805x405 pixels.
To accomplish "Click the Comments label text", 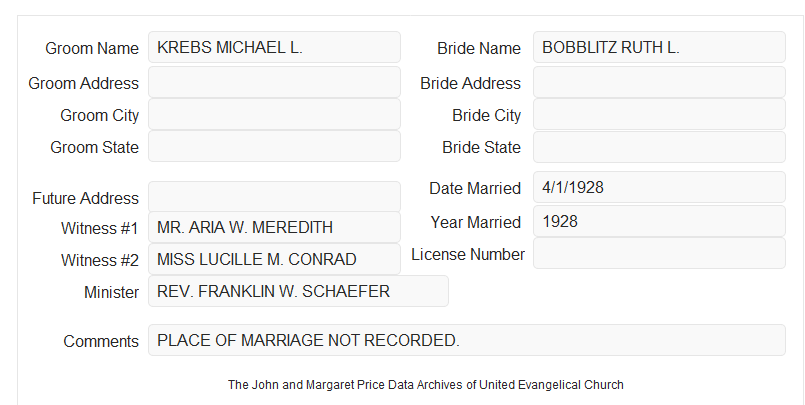I will pos(101,341).
